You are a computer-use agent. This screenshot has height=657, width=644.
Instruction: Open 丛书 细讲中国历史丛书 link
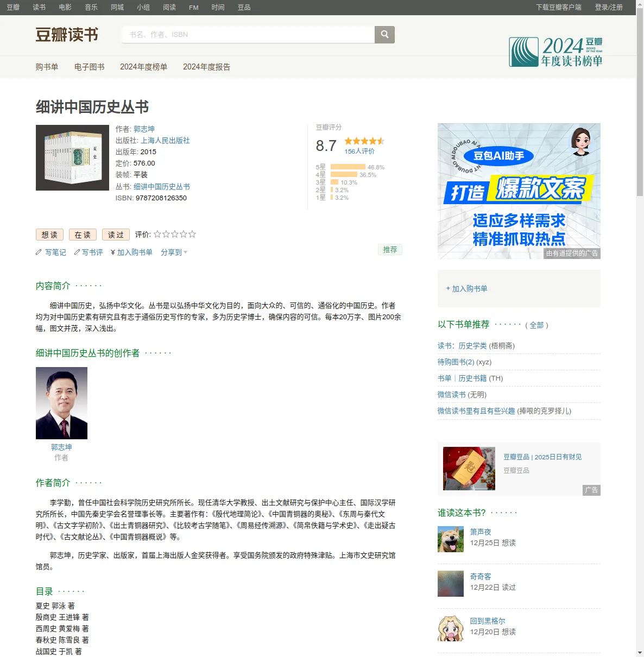click(162, 187)
